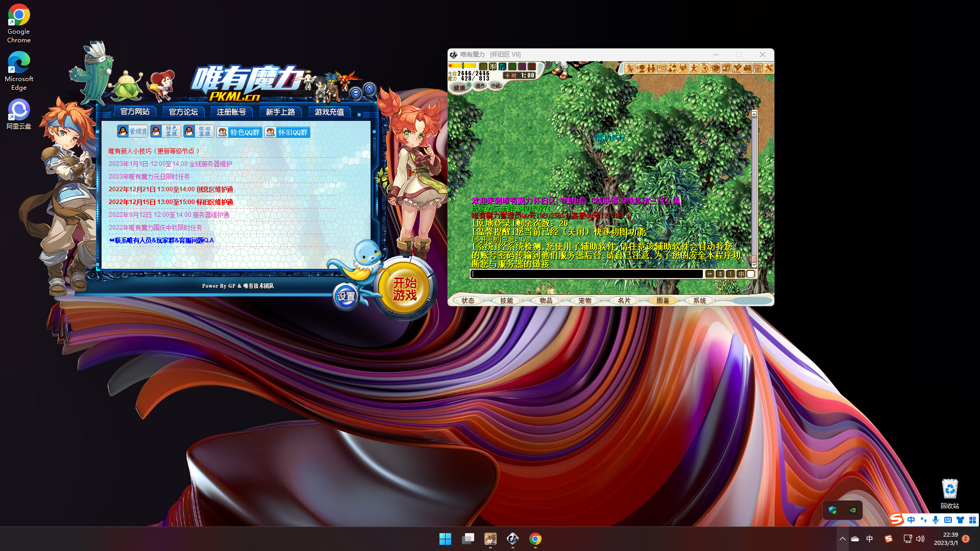Image resolution: width=980 pixels, height=551 pixels.
Task: Click the 开始游戏 start button
Action: [x=405, y=289]
